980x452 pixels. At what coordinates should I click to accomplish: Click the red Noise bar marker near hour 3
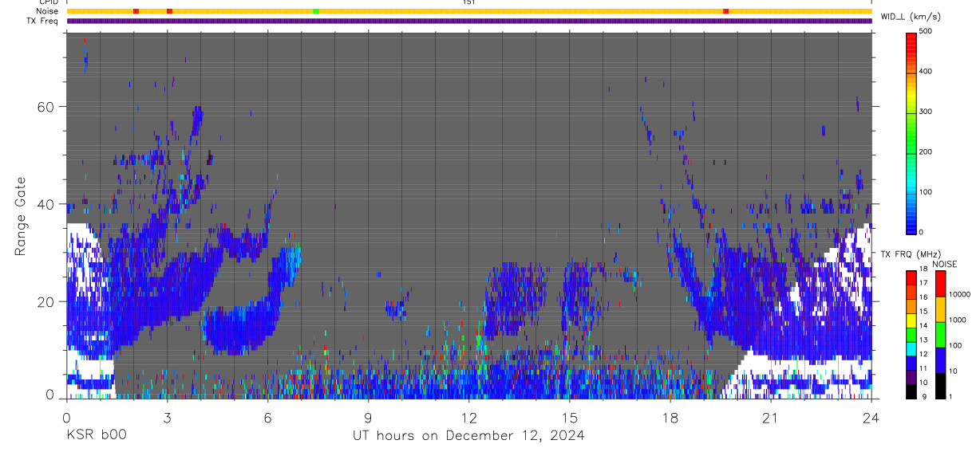(x=169, y=11)
